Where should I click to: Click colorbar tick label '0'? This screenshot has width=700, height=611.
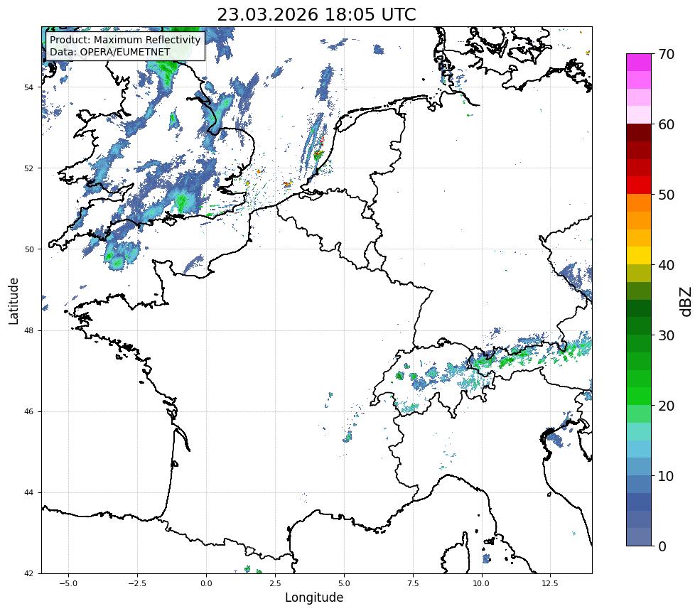tap(662, 546)
